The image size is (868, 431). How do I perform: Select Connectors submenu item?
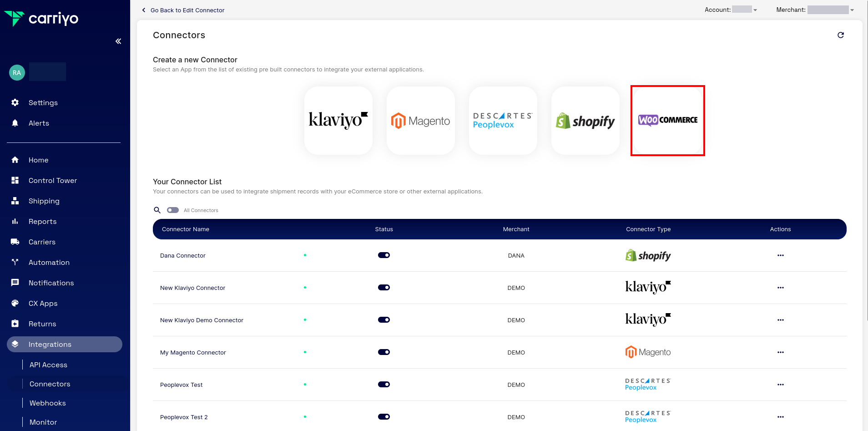pyautogui.click(x=50, y=384)
